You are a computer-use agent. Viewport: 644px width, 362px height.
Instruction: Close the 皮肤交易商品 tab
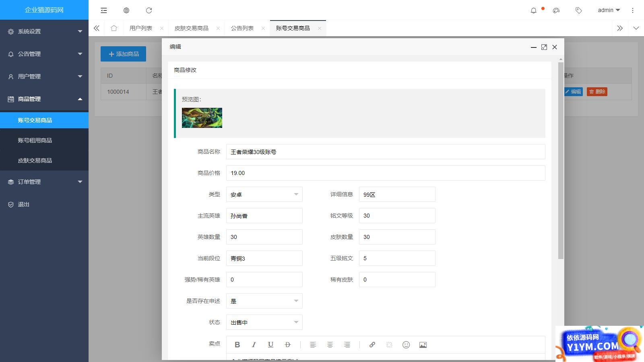click(218, 28)
